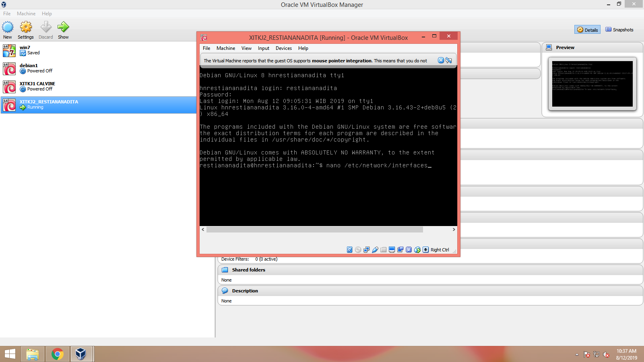Image resolution: width=644 pixels, height=362 pixels.
Task: Open File Explorer from the taskbar
Action: [33, 354]
